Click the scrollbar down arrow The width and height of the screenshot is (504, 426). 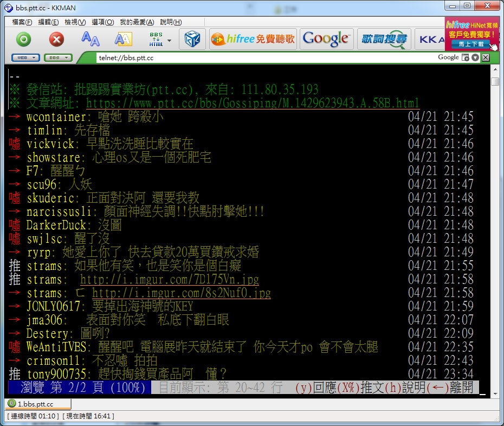coord(495,393)
